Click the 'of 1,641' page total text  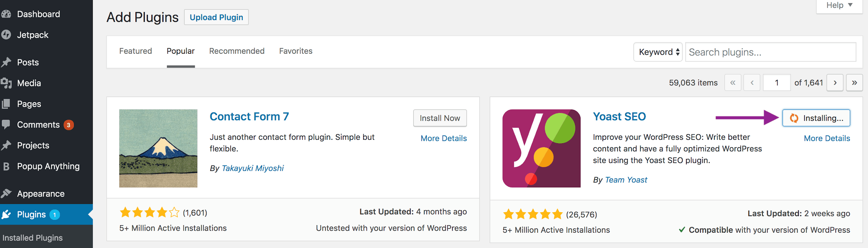point(809,83)
